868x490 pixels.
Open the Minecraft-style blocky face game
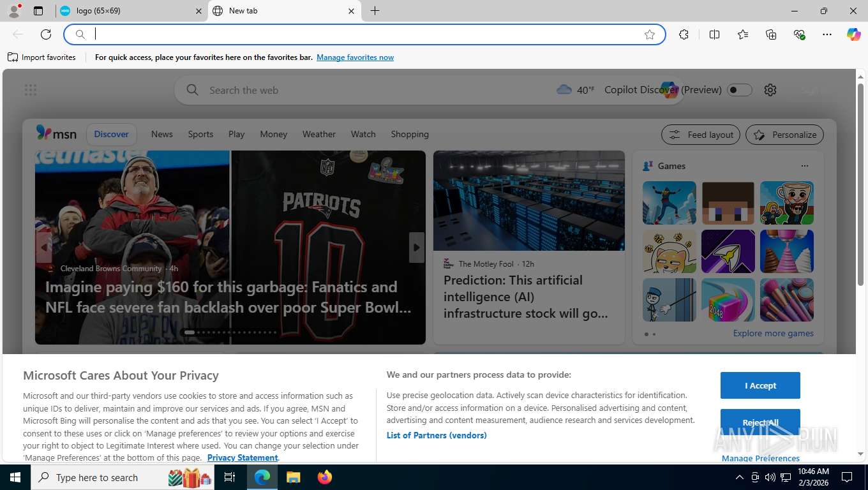[728, 203]
